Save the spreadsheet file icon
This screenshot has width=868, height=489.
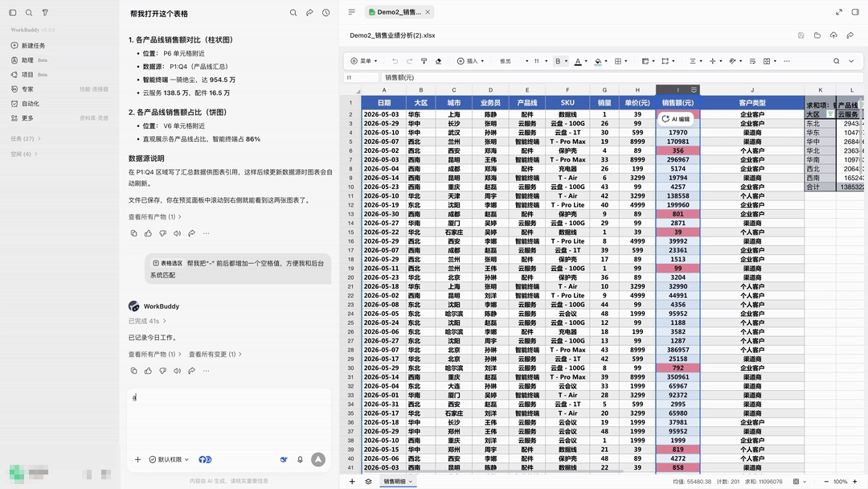(801, 35)
